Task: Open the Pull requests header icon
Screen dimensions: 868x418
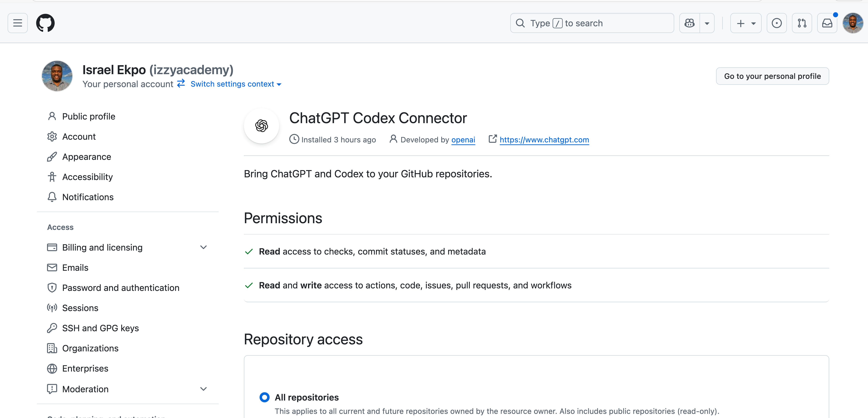Action: pyautogui.click(x=802, y=23)
